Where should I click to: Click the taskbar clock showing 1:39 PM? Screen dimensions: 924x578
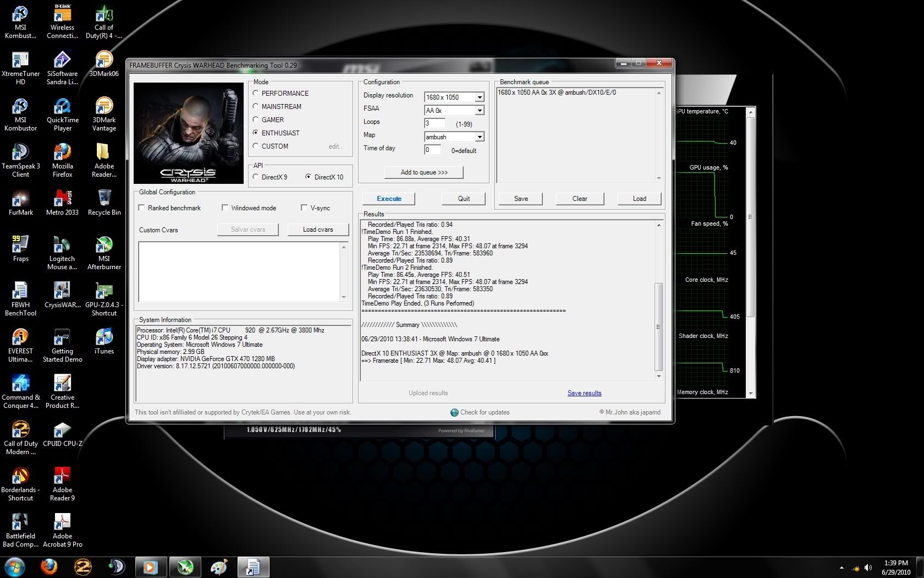click(895, 568)
